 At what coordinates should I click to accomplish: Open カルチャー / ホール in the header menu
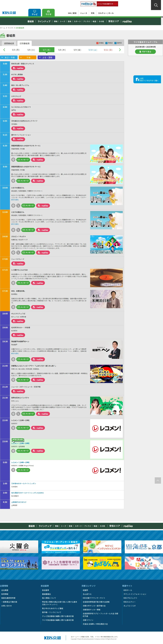pyautogui.click(x=106, y=13)
